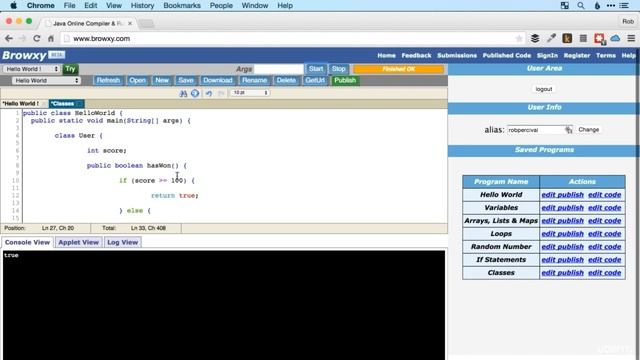The height and width of the screenshot is (360, 640).
Task: Click the green Try button
Action: [x=70, y=69]
